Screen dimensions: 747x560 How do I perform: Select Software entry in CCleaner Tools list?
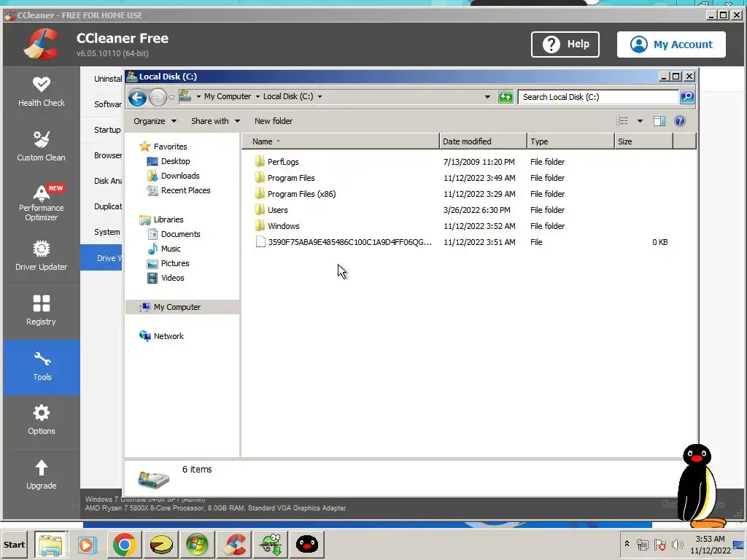click(108, 104)
